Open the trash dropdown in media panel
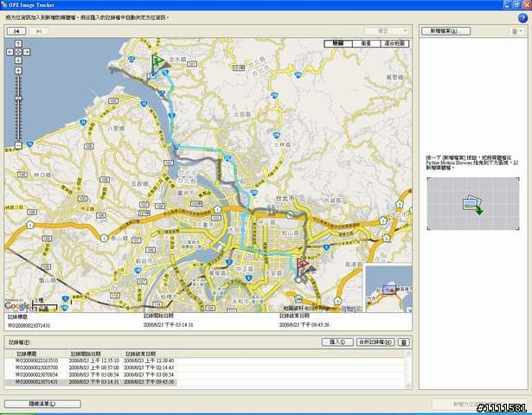532x415 pixels. (x=517, y=31)
